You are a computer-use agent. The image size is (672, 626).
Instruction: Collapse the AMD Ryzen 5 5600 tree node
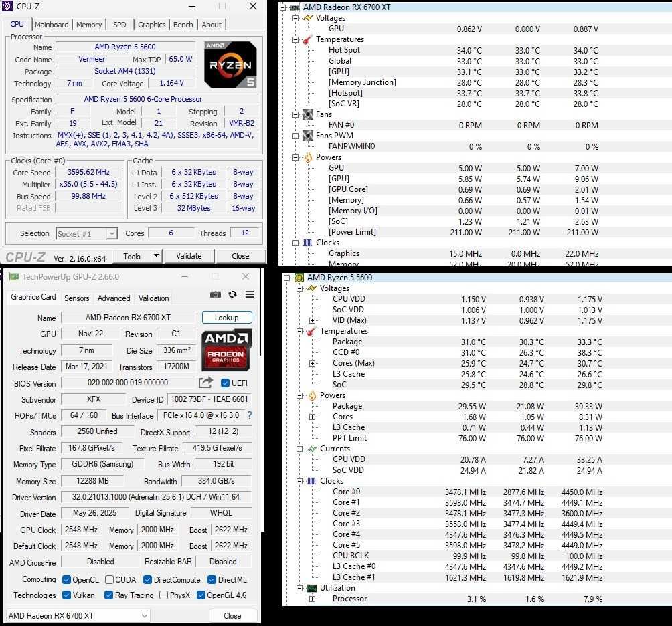coord(286,278)
